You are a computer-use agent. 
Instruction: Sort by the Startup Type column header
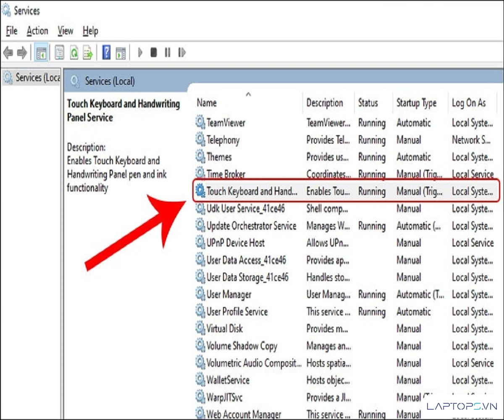[x=416, y=103]
